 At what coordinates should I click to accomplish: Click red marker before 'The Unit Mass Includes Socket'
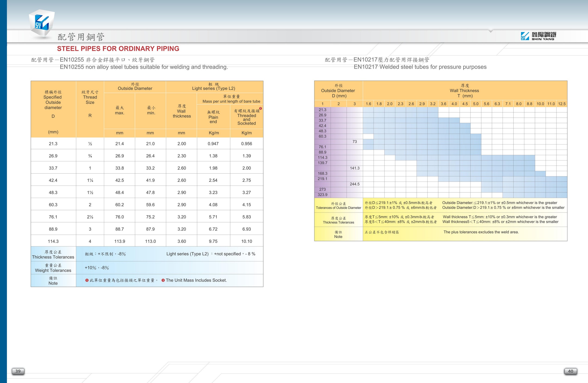click(163, 280)
